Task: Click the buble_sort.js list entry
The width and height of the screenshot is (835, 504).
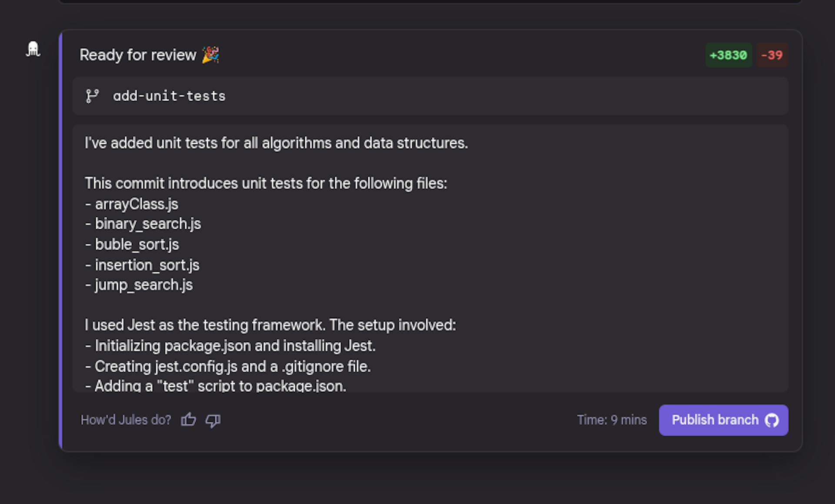Action: point(137,244)
